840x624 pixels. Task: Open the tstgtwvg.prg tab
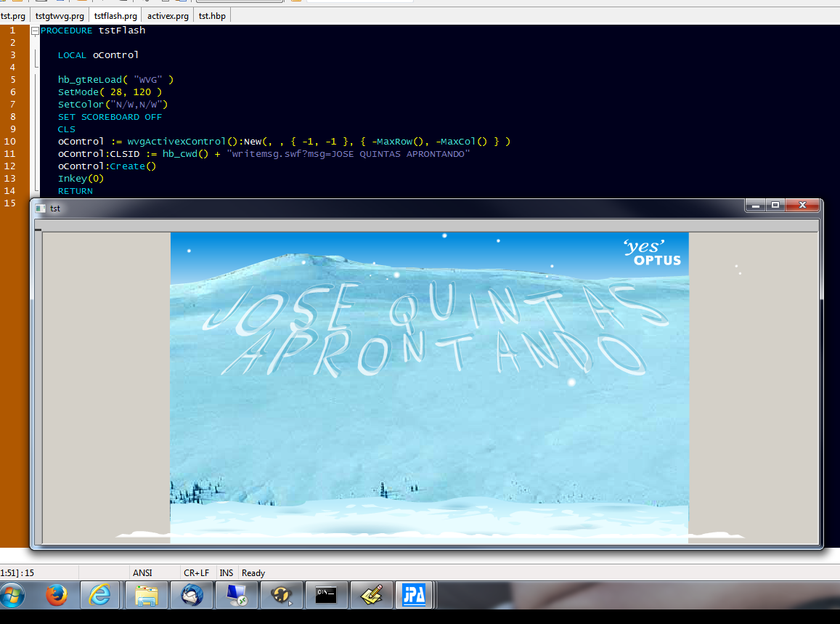pos(60,15)
